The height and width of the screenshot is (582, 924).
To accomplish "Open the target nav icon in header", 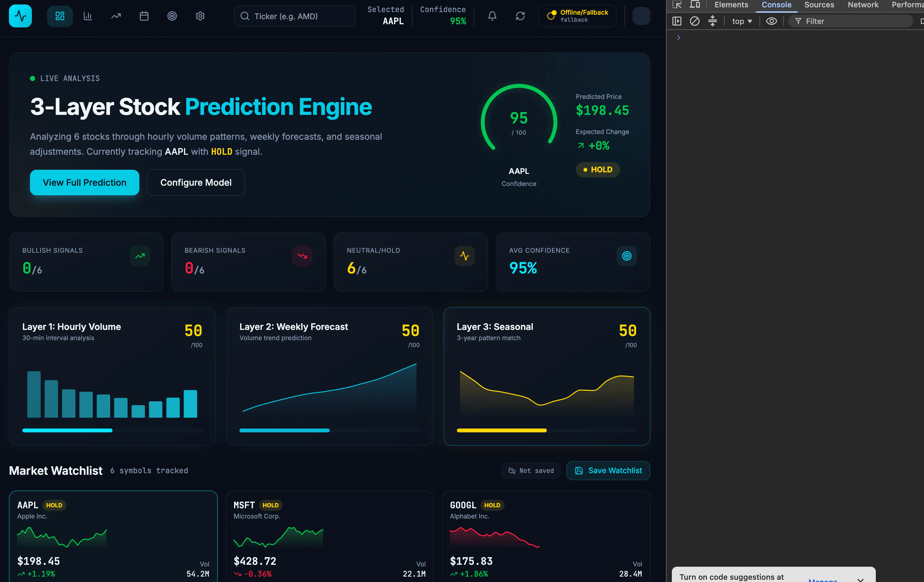I will tap(172, 16).
